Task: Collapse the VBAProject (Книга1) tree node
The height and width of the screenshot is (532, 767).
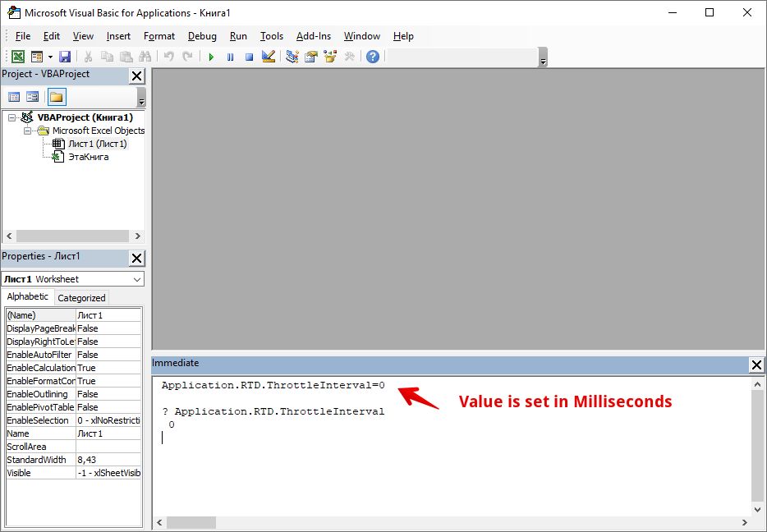Action: click(x=12, y=117)
